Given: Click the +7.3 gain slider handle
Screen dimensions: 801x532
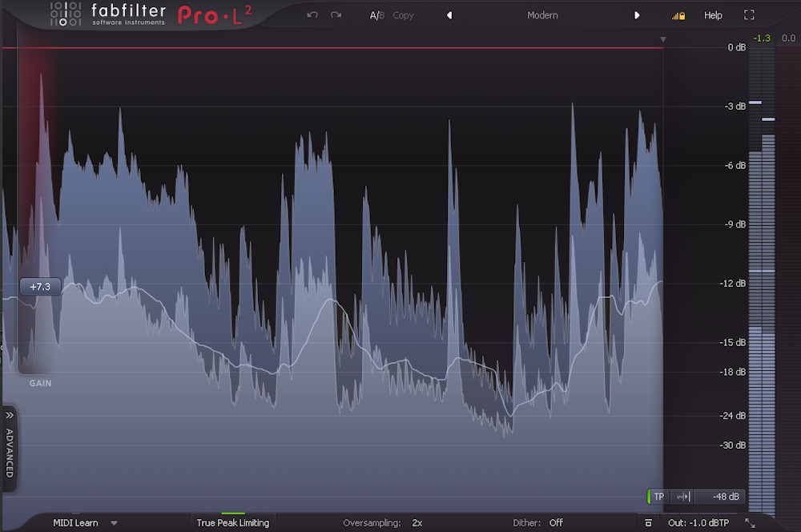Looking at the screenshot, I should pyautogui.click(x=40, y=287).
